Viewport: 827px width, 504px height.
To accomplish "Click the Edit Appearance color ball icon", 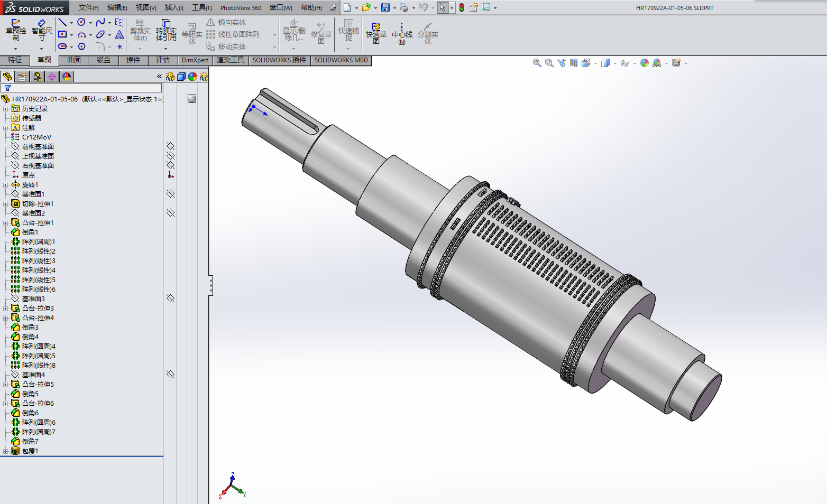I will [644, 63].
